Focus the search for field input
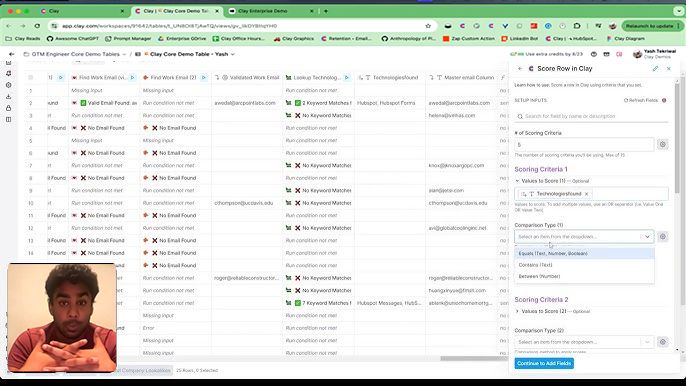Image resolution: width=686 pixels, height=386 pixels. 591,116
